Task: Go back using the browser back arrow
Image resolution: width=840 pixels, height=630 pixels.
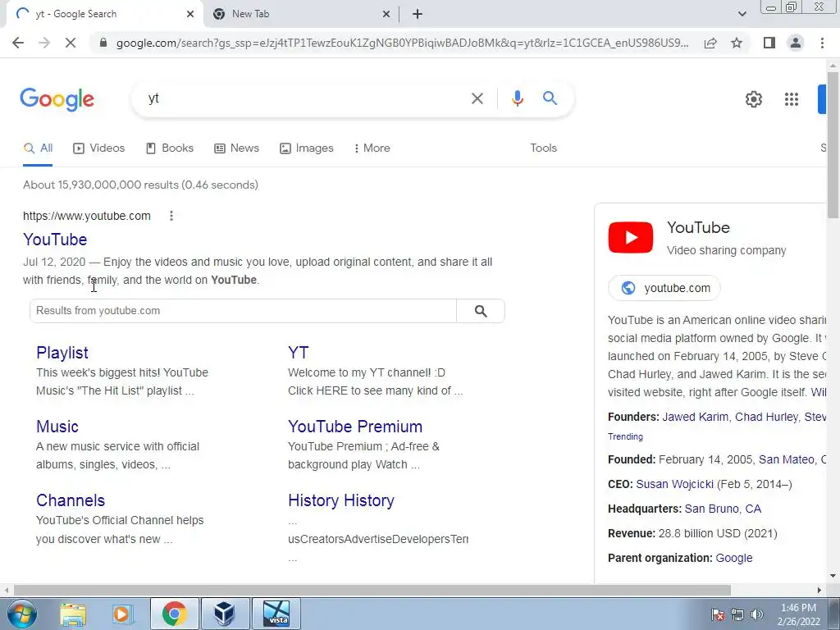Action: 18,43
